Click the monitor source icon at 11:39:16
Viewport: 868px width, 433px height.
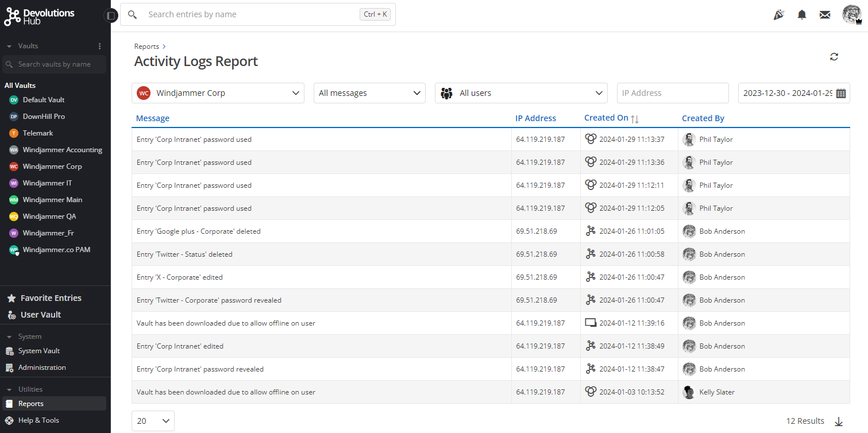[x=591, y=323]
